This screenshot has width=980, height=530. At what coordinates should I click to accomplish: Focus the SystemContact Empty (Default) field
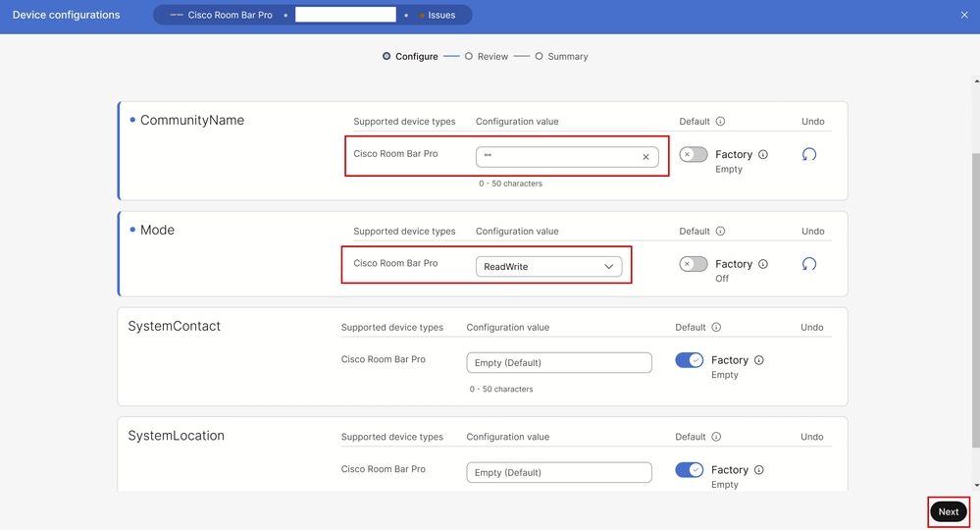point(559,362)
